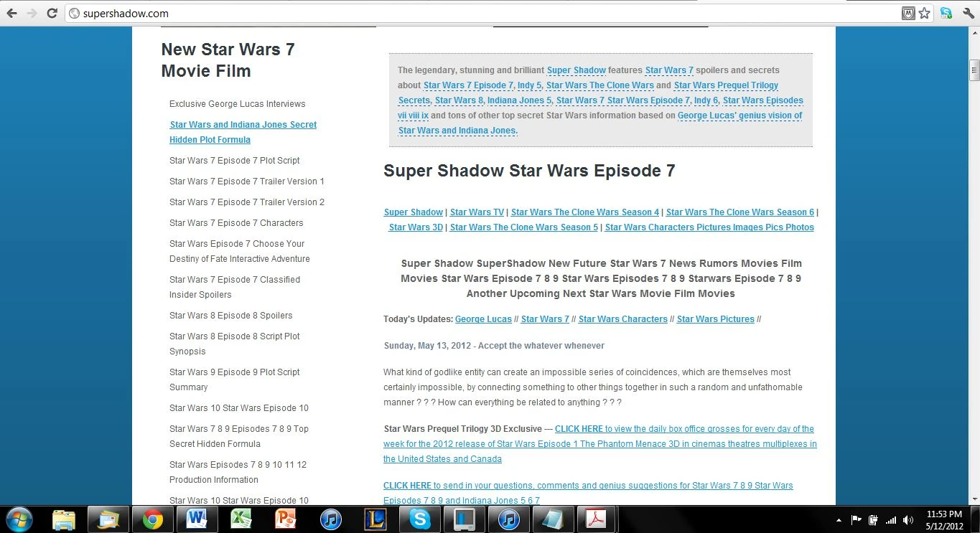Open Microsoft Excel from the taskbar
This screenshot has width=980, height=533.
[241, 519]
